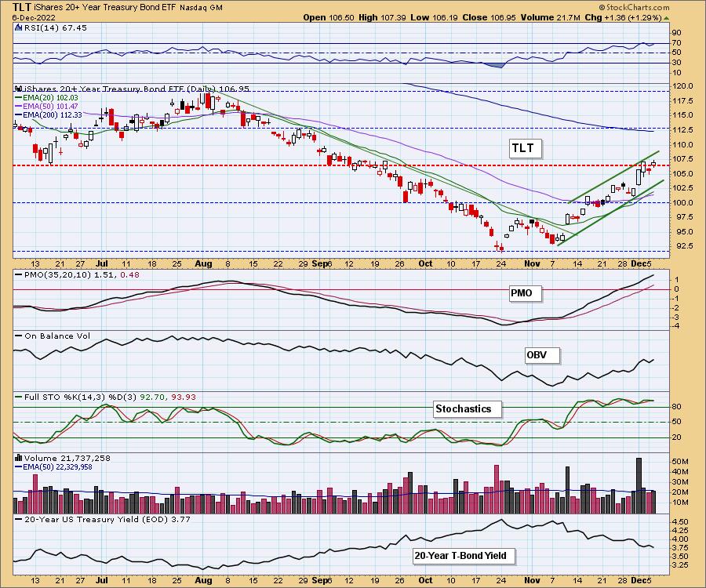The image size is (706, 588).
Task: Click the StockCharts.com copyright label
Action: tap(634, 7)
